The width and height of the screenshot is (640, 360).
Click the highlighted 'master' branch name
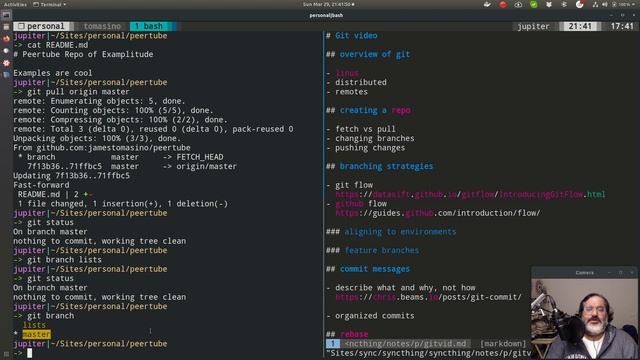pos(36,334)
